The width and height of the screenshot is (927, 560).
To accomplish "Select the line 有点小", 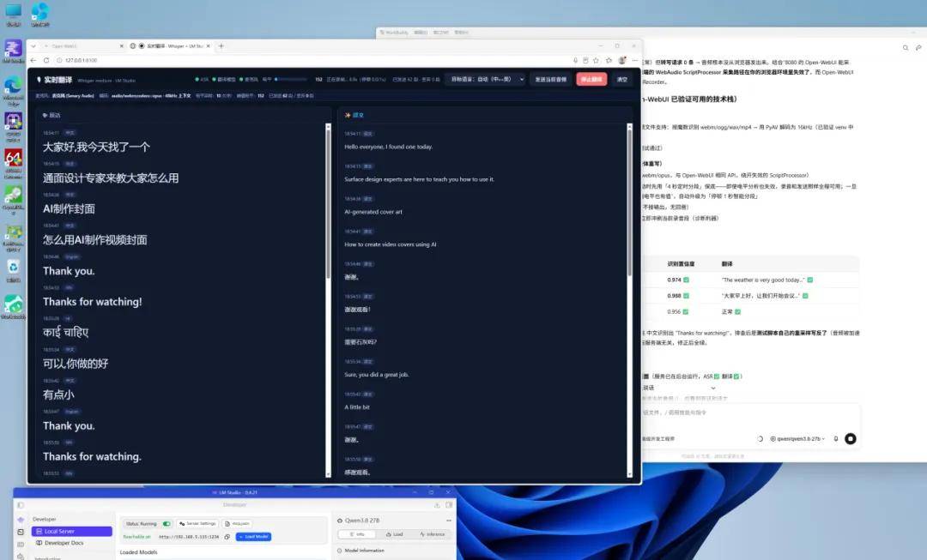I will click(58, 394).
